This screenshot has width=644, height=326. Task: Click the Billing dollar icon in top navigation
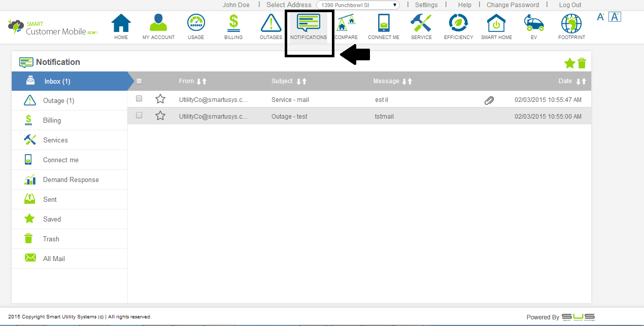[x=233, y=23]
